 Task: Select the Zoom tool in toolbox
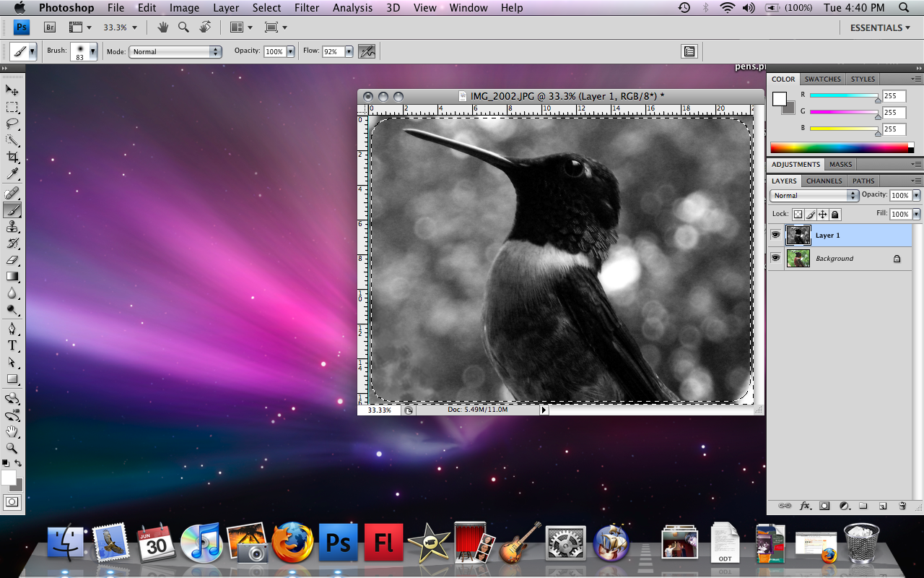[12, 448]
